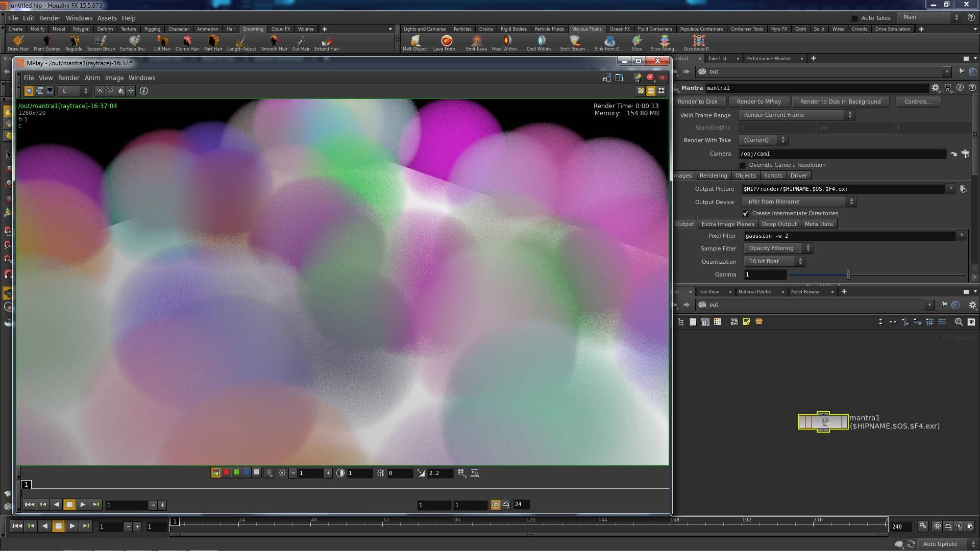Open Quantization 16 bit float dropdown
This screenshot has height=551, width=980.
[x=774, y=262]
